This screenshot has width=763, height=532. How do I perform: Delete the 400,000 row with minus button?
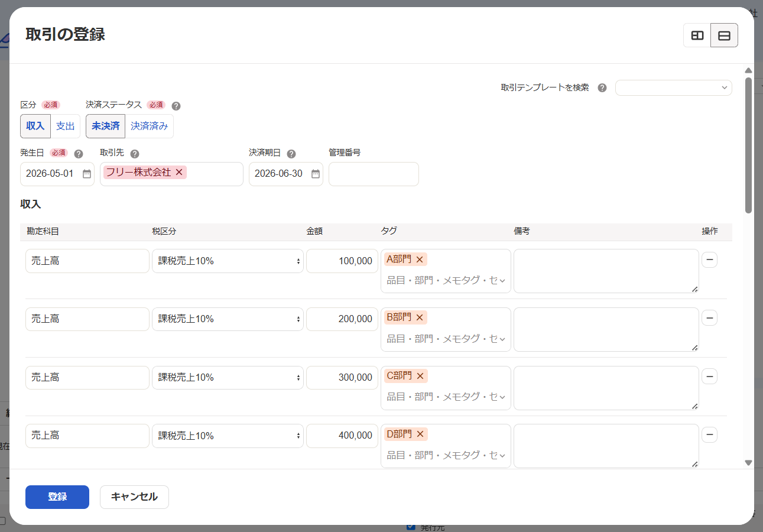point(709,435)
